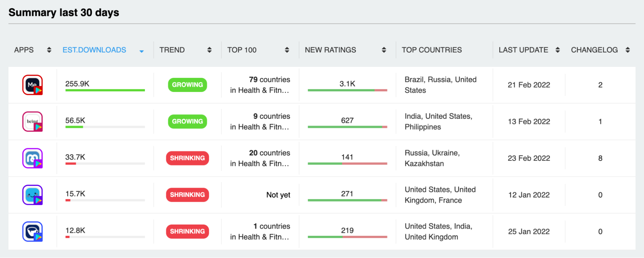Click the green download bar under 255.9K
The image size is (644, 258).
[x=105, y=90]
